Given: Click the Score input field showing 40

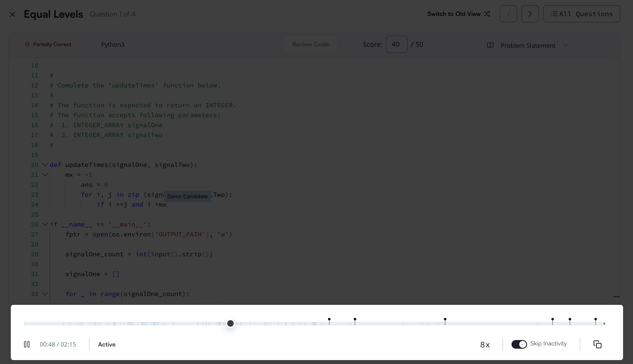Looking at the screenshot, I should (396, 44).
